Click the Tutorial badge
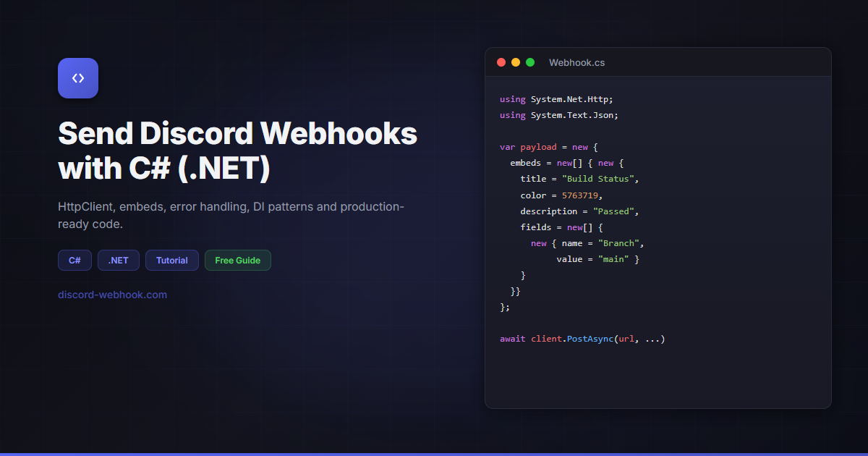Screen dimensions: 868x456 click(171, 260)
